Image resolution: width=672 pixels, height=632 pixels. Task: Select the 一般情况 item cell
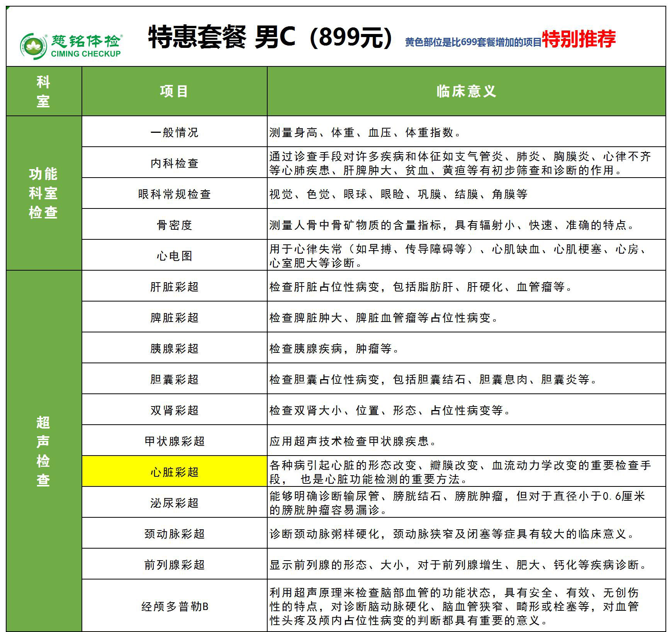pyautogui.click(x=175, y=132)
